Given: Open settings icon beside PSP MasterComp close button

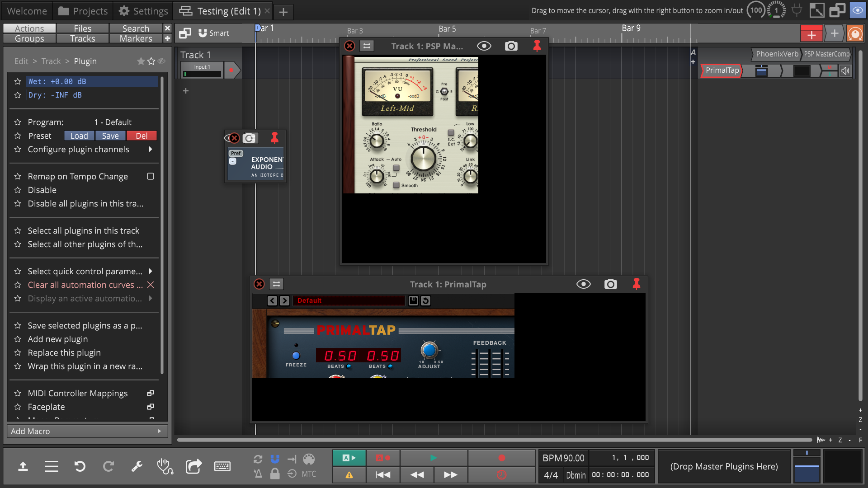Looking at the screenshot, I should pos(367,46).
